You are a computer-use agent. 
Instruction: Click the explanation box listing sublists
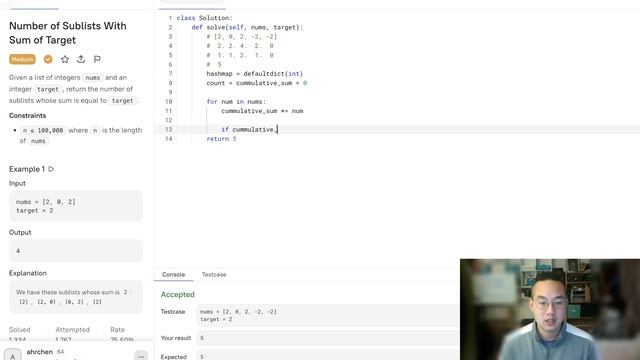(76, 297)
